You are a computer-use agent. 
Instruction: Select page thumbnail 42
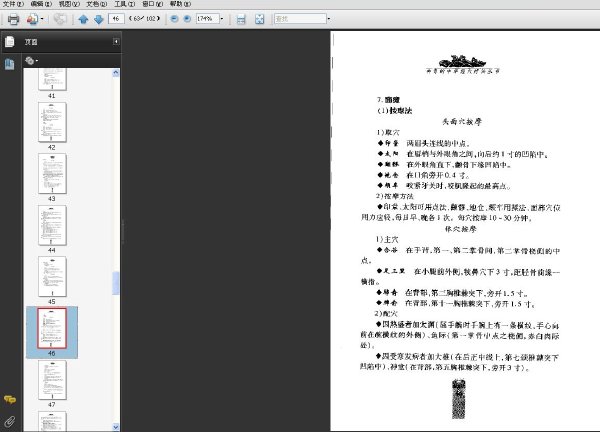coord(52,122)
